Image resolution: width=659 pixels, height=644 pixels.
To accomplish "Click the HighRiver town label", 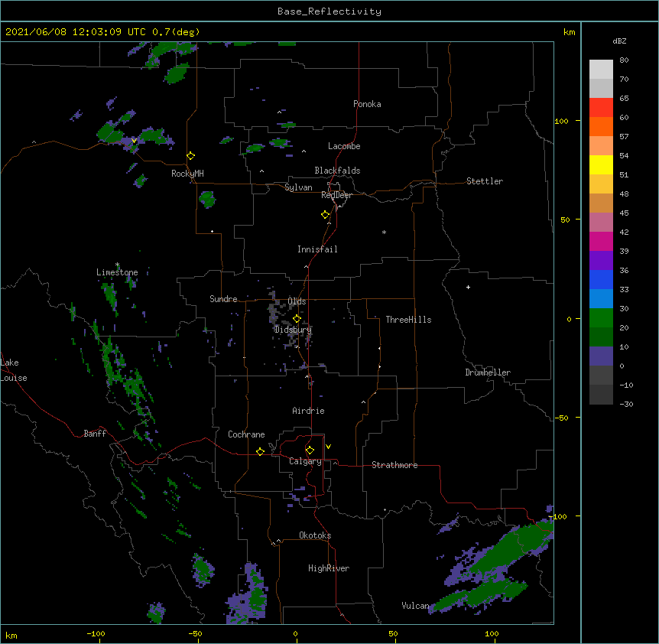I will (x=329, y=568).
